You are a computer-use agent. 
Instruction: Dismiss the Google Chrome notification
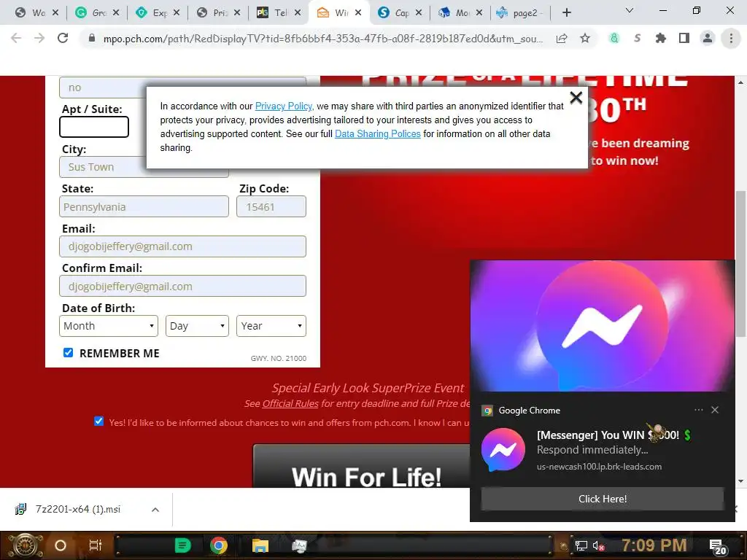coord(715,410)
